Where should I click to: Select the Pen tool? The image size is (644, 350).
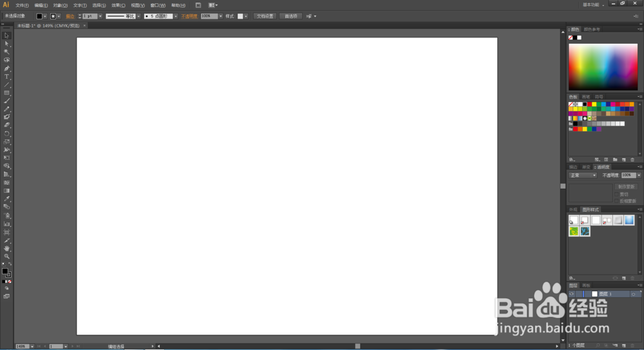coord(6,68)
